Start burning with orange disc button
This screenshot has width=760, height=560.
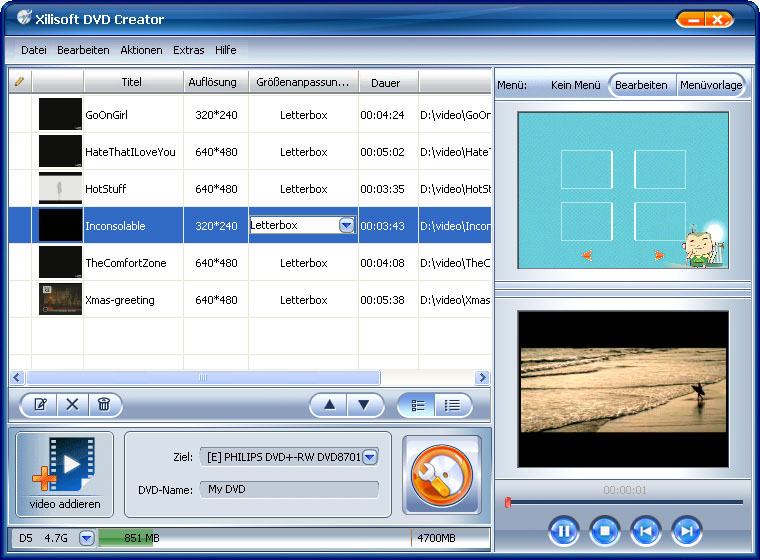tap(442, 475)
